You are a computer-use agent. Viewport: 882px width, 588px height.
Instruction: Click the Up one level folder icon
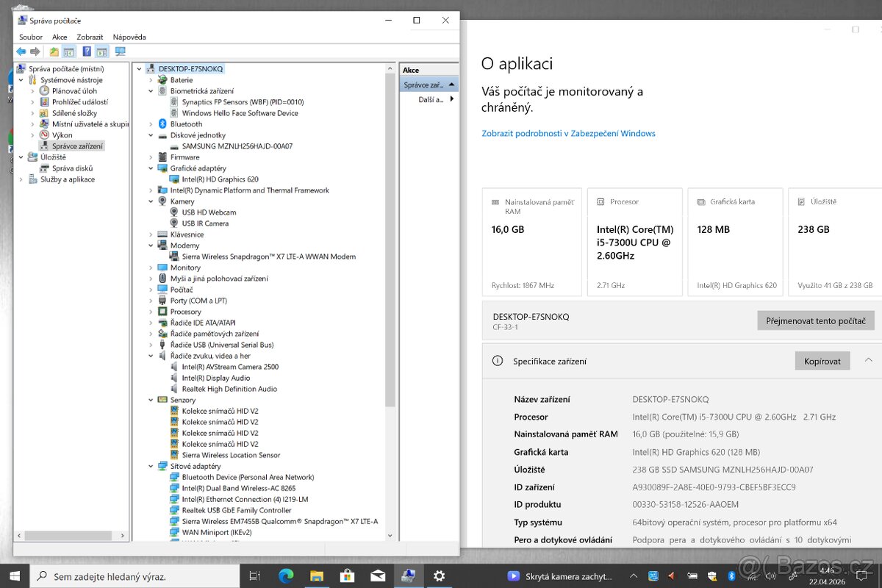(x=54, y=51)
